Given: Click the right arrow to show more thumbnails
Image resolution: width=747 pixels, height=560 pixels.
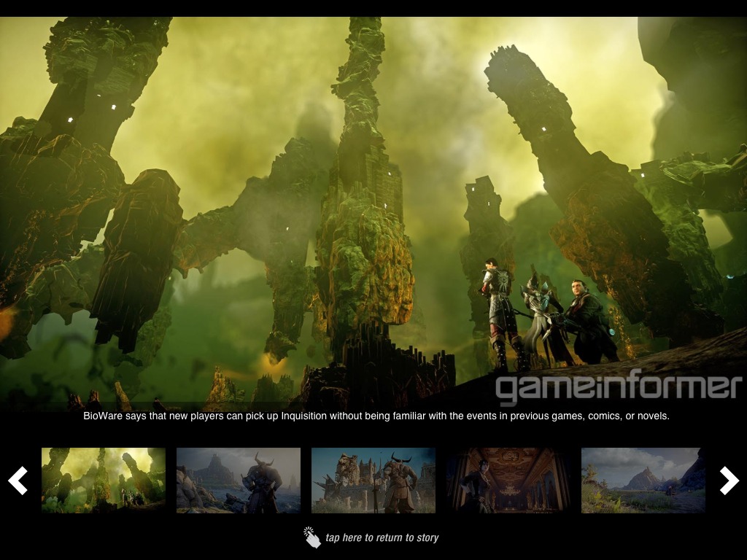Looking at the screenshot, I should point(729,481).
